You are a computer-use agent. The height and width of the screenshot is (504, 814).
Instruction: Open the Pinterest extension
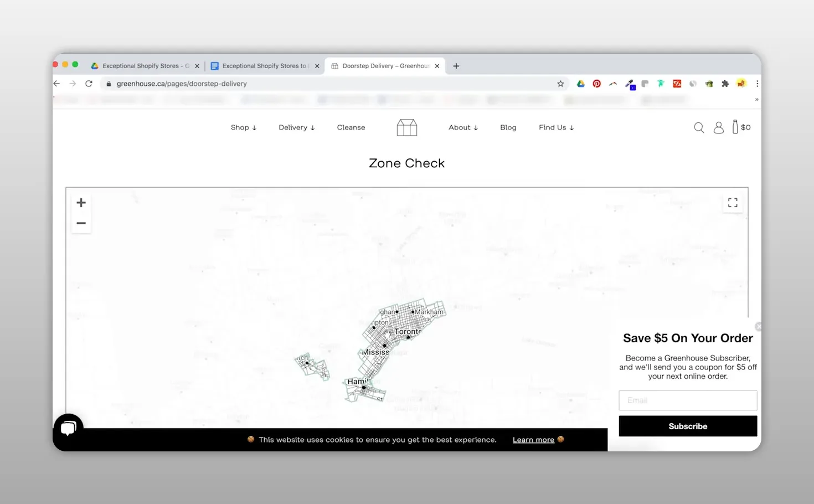(x=596, y=84)
